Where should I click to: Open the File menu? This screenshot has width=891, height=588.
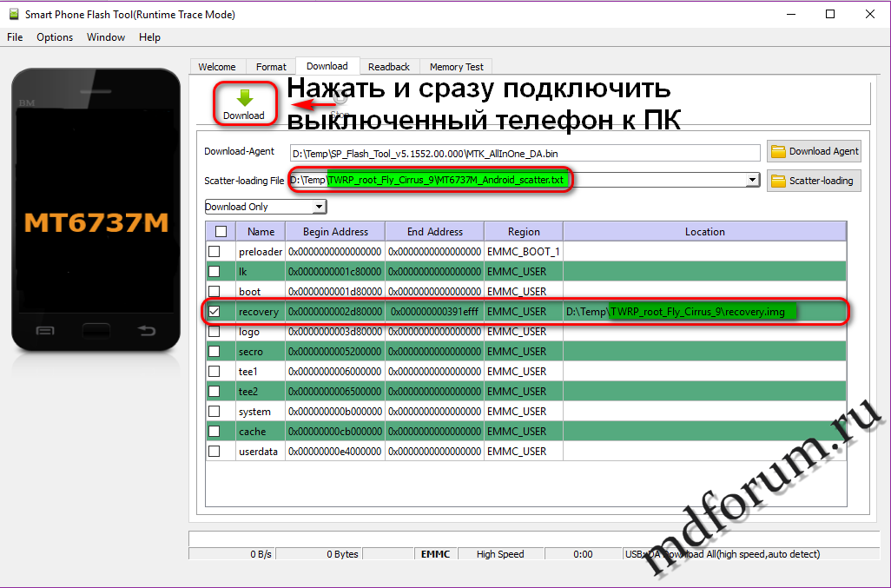(x=15, y=37)
